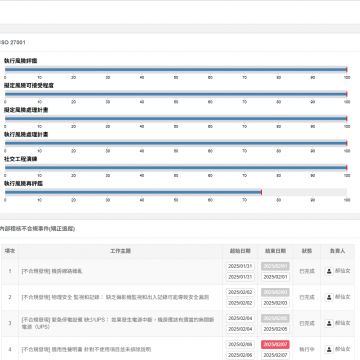The image size is (360, 360).
Task: Click item number 1 in the table
Action: pos(10,271)
